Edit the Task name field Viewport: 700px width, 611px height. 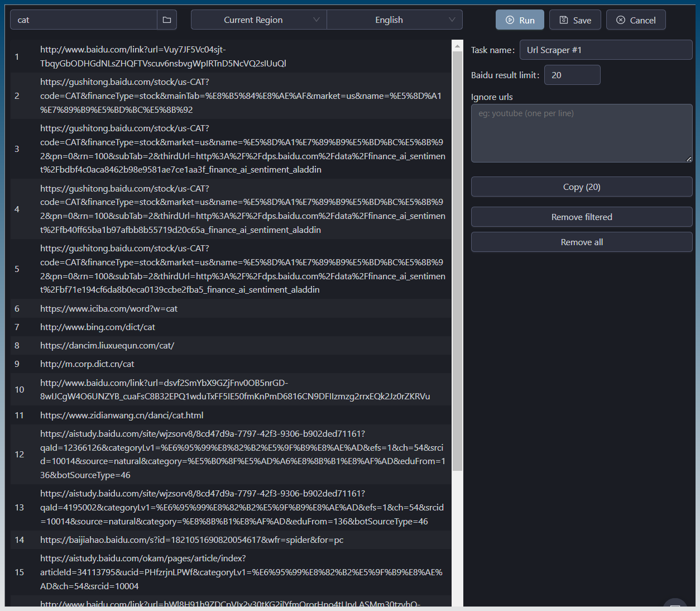tap(605, 50)
